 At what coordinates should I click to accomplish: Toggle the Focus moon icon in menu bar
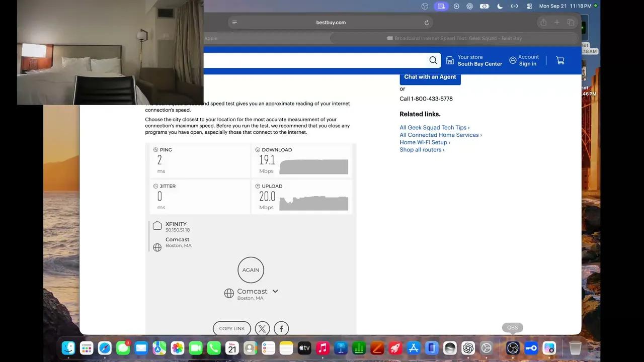pyautogui.click(x=500, y=6)
